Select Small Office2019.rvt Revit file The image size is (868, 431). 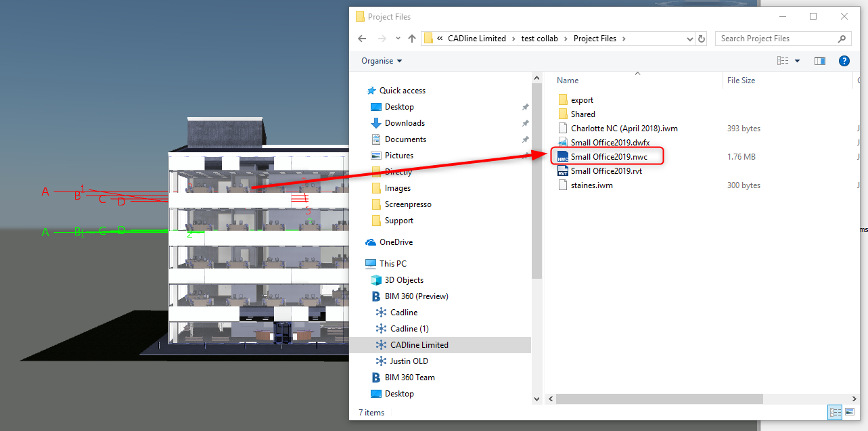[606, 171]
